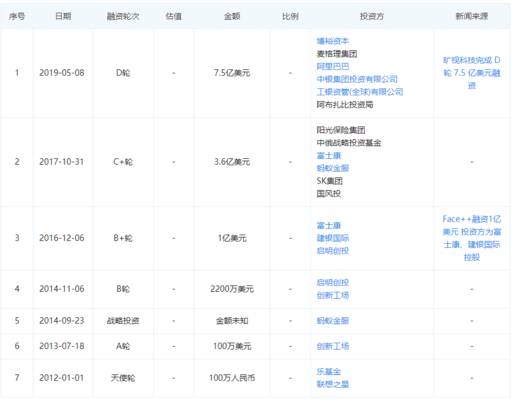Click the 中俄战略投资基金 investor text

349,143
